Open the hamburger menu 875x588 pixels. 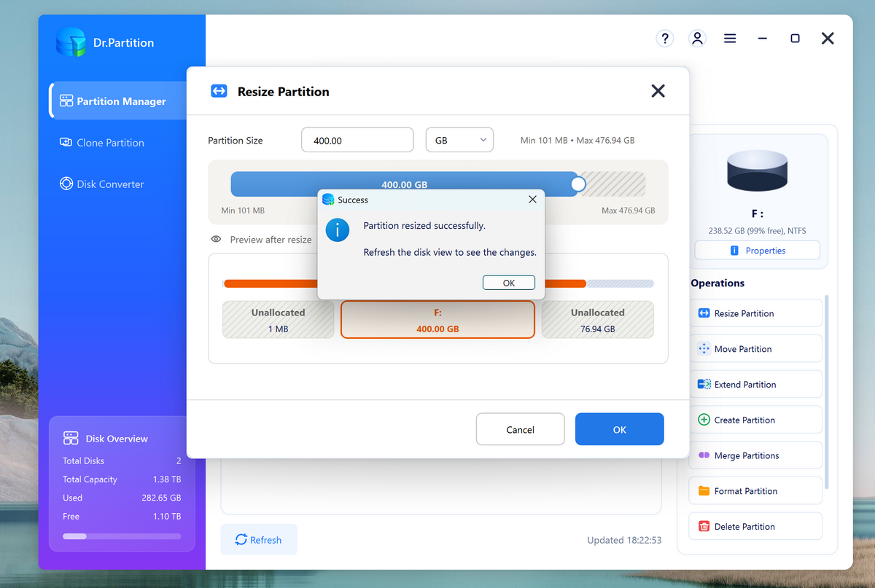pos(730,38)
